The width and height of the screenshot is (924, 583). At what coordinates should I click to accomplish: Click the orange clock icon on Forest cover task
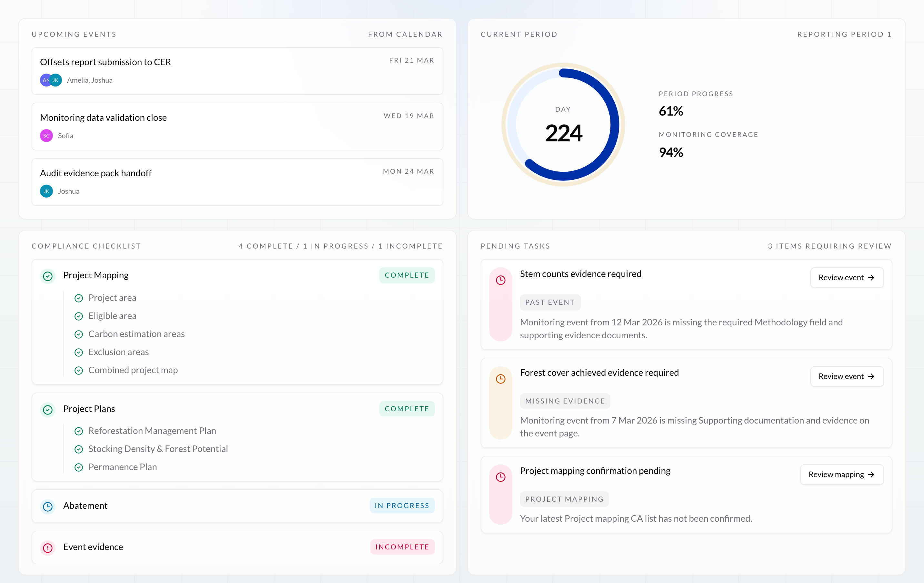(501, 379)
